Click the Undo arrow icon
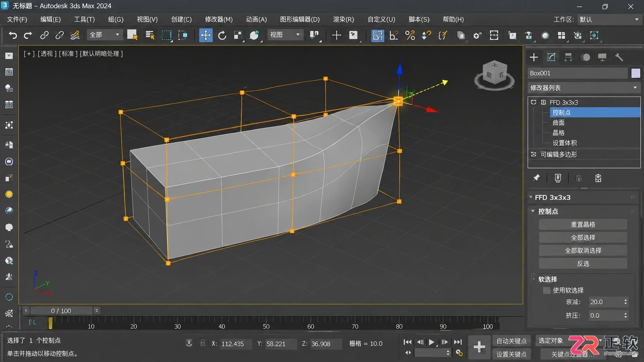 tap(13, 35)
